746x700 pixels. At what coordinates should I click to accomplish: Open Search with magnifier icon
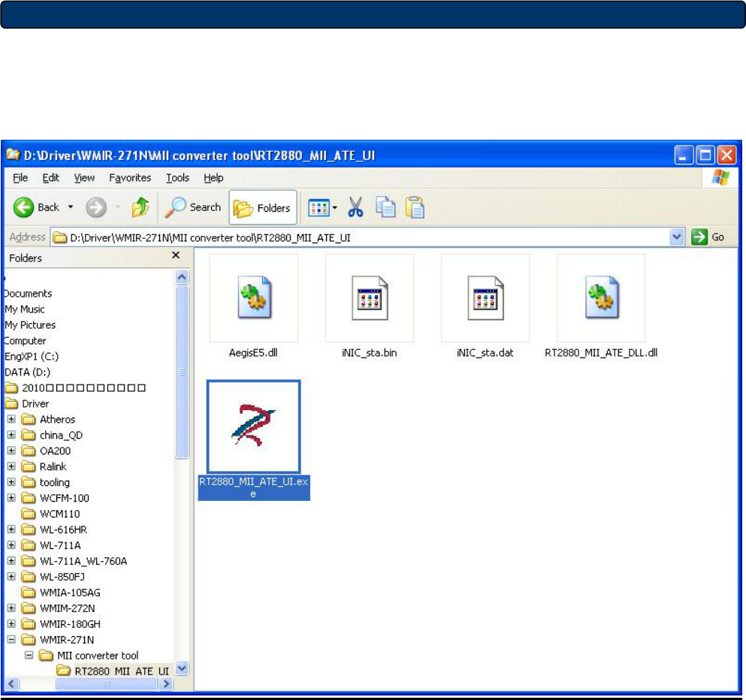[x=192, y=207]
